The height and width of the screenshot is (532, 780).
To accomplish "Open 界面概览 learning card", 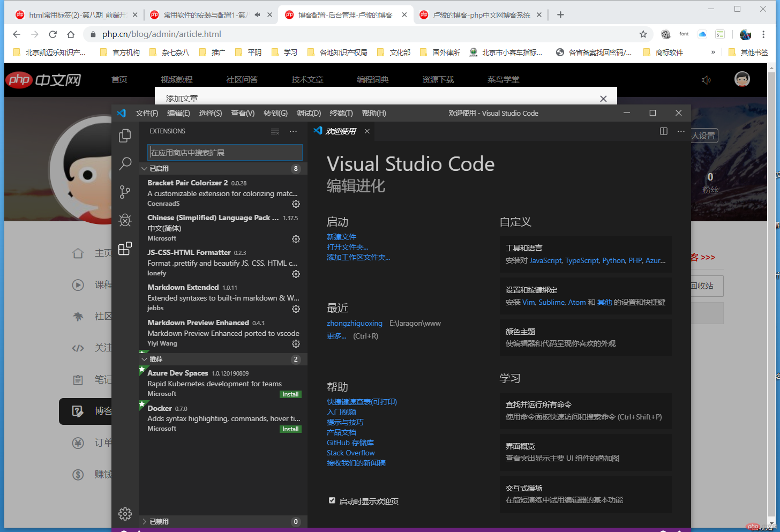I will point(586,452).
